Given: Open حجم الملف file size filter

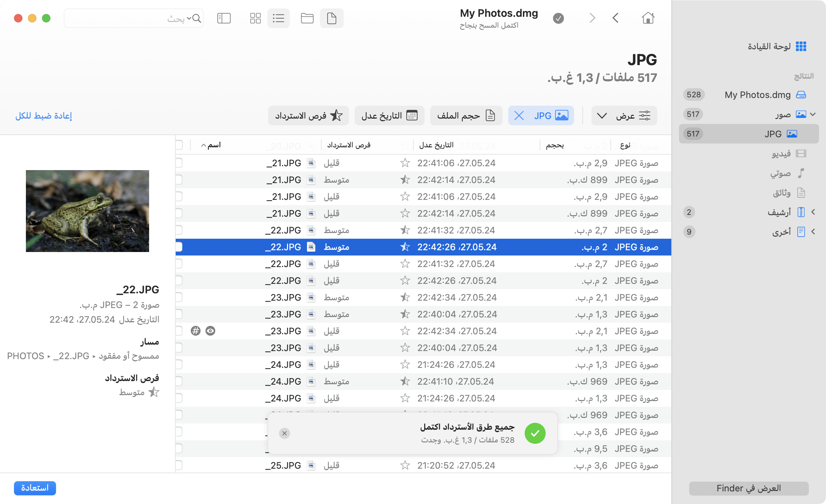Looking at the screenshot, I should (x=466, y=115).
